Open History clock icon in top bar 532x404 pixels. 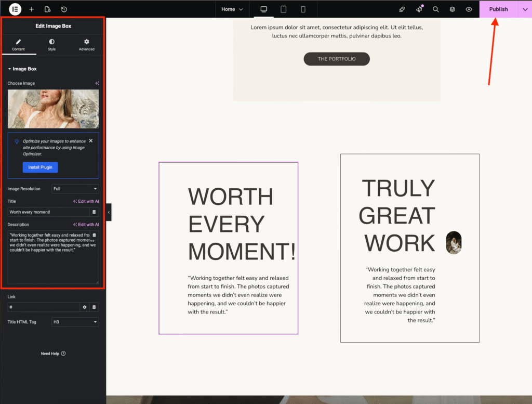(64, 9)
